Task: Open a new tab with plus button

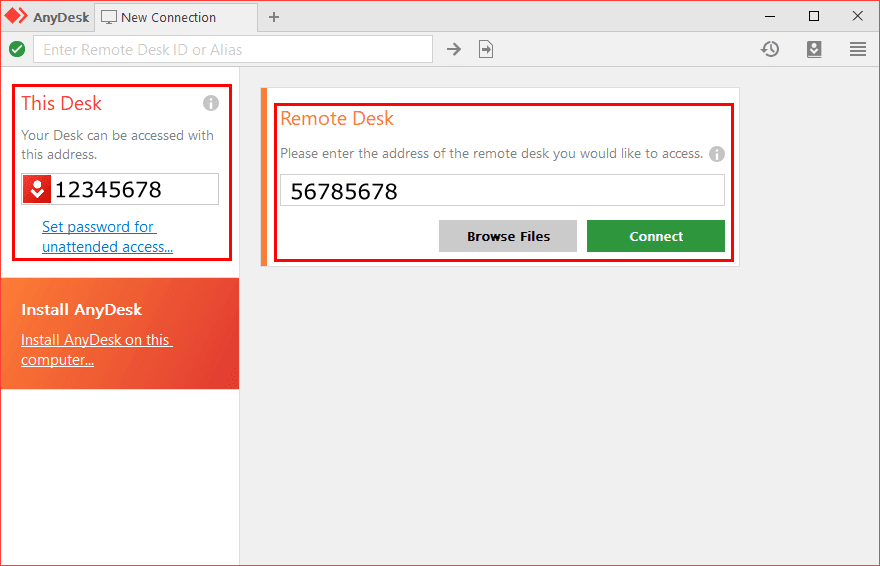Action: click(x=274, y=17)
